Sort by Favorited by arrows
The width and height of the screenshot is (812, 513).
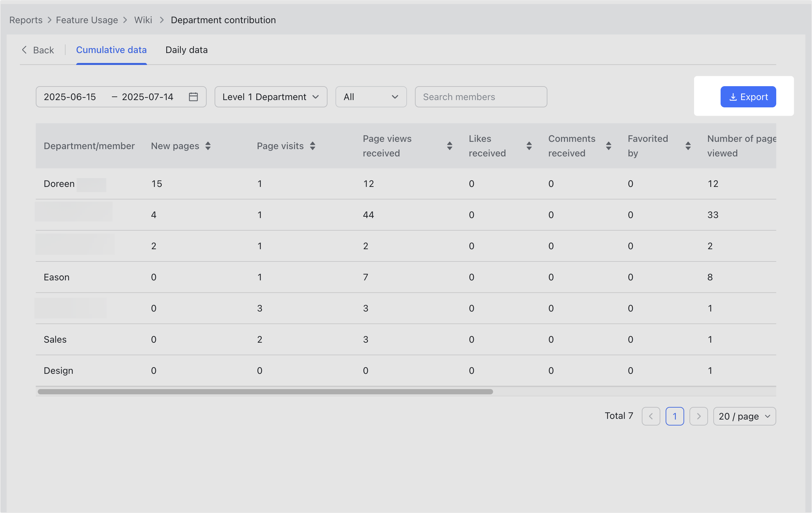[x=688, y=146]
